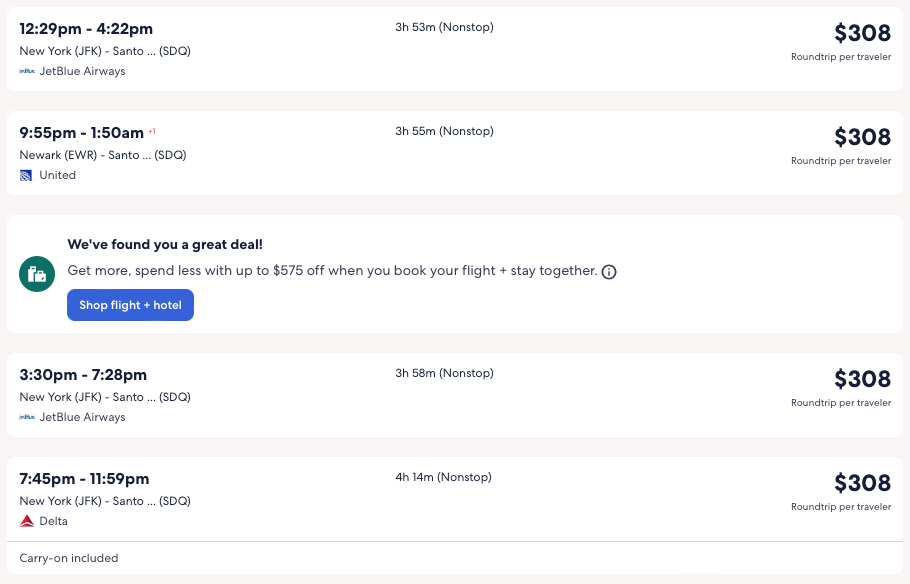The height and width of the screenshot is (584, 910).
Task: Click the 'We've found you a great deal!' heading
Action: click(165, 244)
